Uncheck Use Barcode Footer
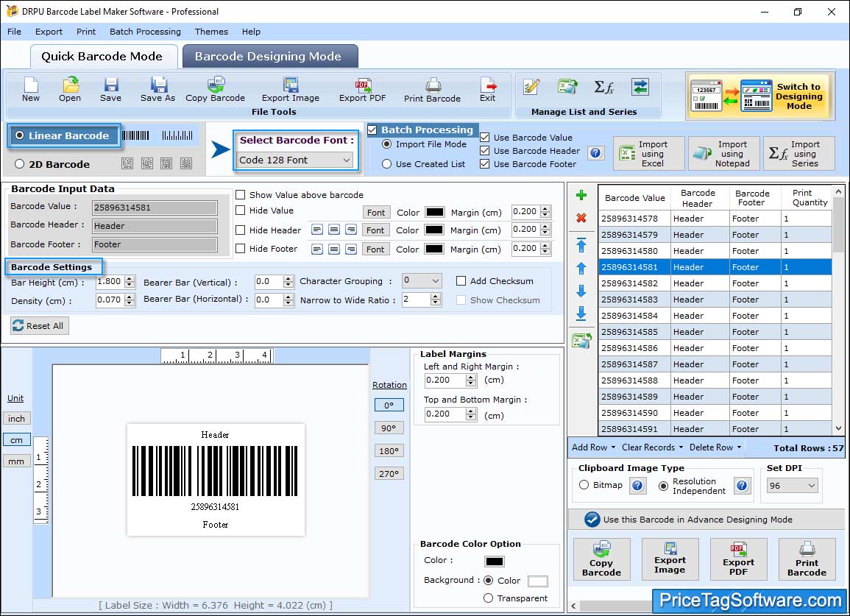Viewport: 850px width, 616px height. (x=485, y=164)
